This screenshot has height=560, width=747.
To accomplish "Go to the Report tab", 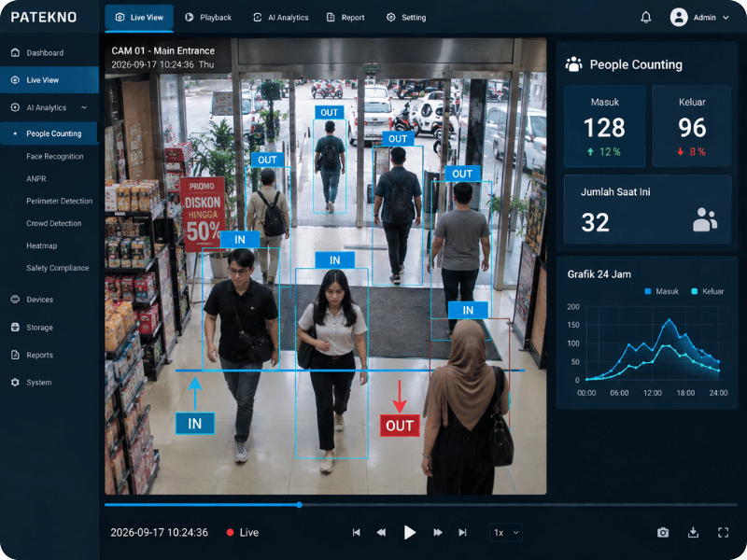I will [345, 18].
